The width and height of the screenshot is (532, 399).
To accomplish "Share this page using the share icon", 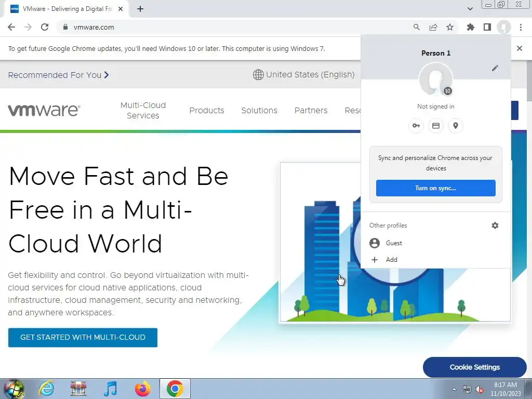I will coord(433,27).
